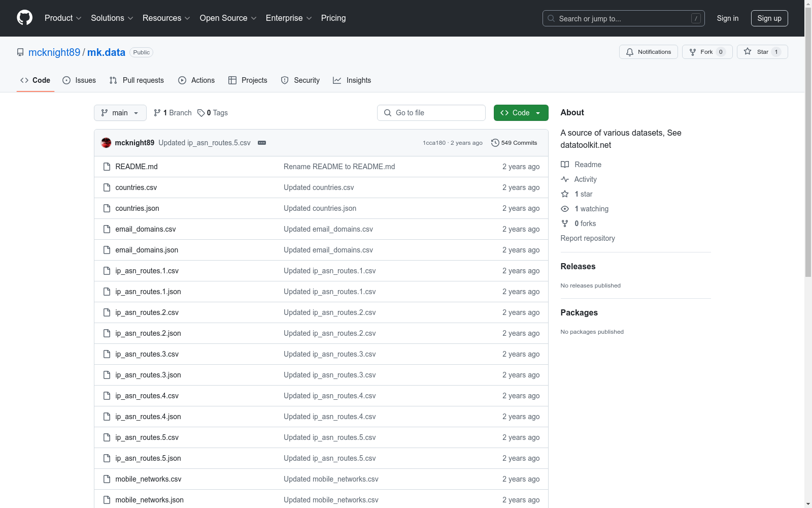
Task: Go to the Pricing page
Action: click(x=333, y=18)
